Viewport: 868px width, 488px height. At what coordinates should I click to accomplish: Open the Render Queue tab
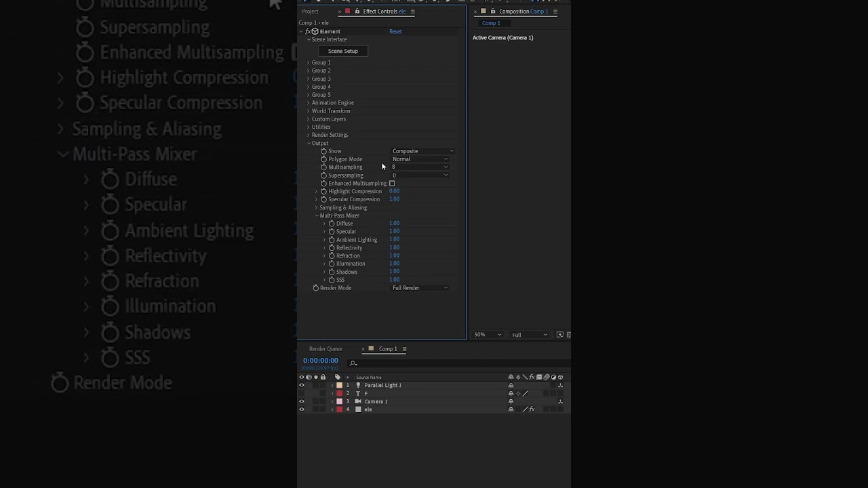pyautogui.click(x=325, y=349)
